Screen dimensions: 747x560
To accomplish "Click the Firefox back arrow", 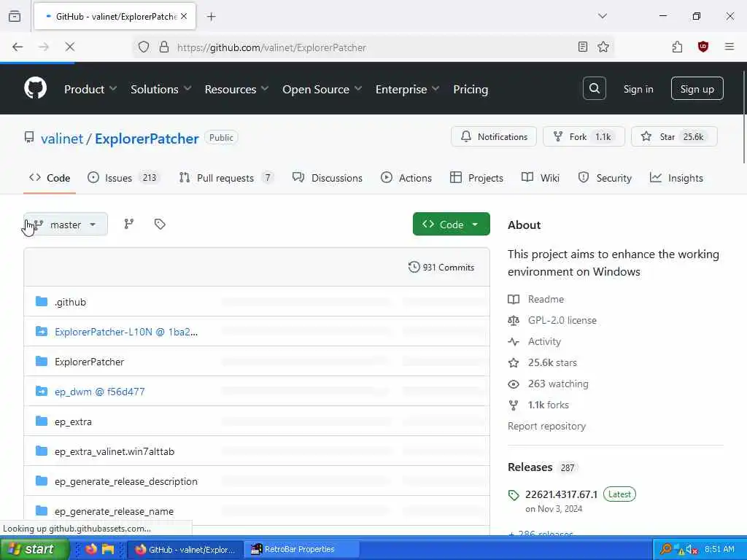I will coord(18,47).
